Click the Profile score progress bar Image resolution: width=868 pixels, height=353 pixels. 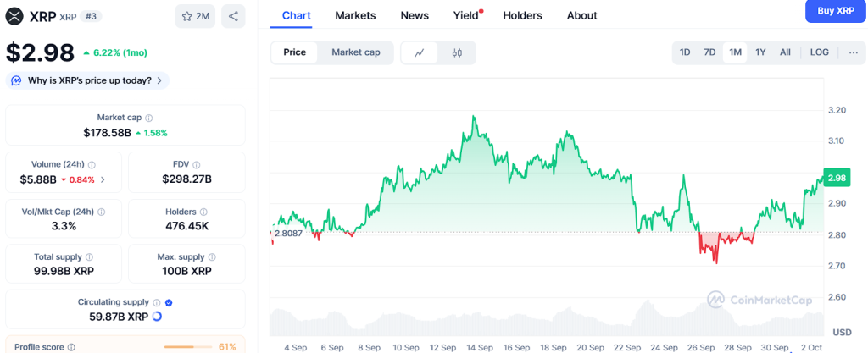click(188, 346)
